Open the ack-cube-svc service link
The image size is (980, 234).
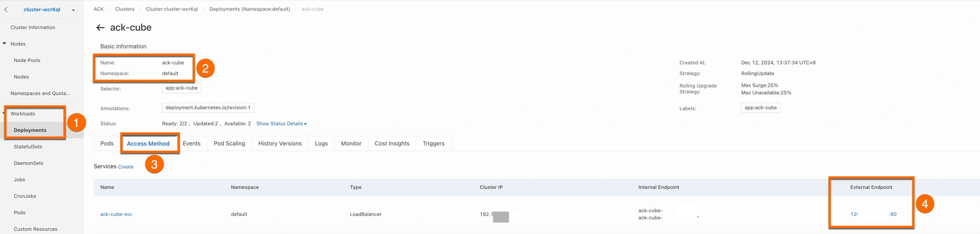116,214
